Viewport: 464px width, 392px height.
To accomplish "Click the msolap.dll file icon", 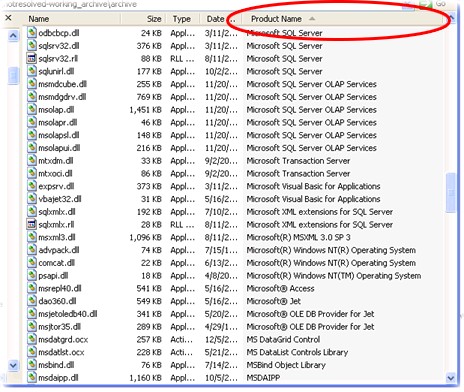I will pyautogui.click(x=32, y=109).
